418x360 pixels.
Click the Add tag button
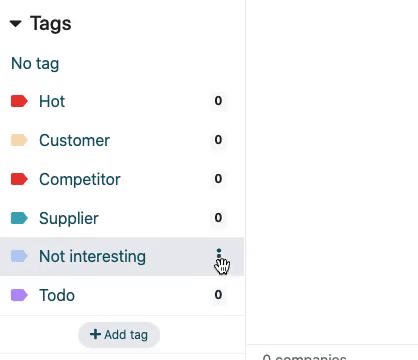point(119,335)
